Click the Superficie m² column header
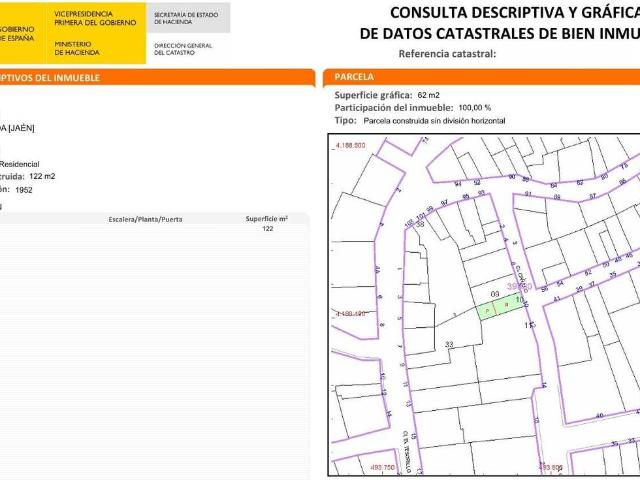 tap(267, 218)
